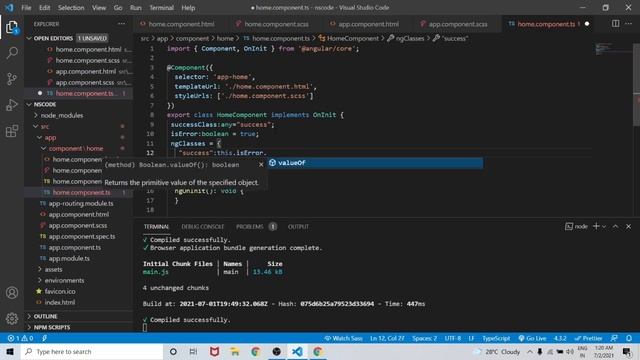Open the View menu

coord(99,8)
